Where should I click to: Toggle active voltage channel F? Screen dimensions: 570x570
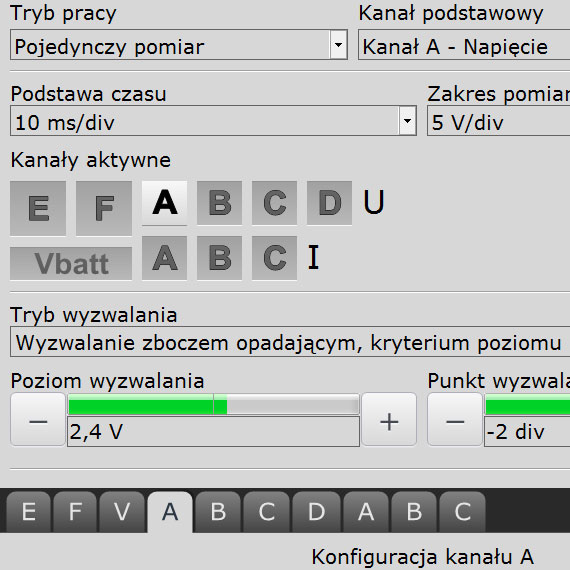pyautogui.click(x=104, y=209)
